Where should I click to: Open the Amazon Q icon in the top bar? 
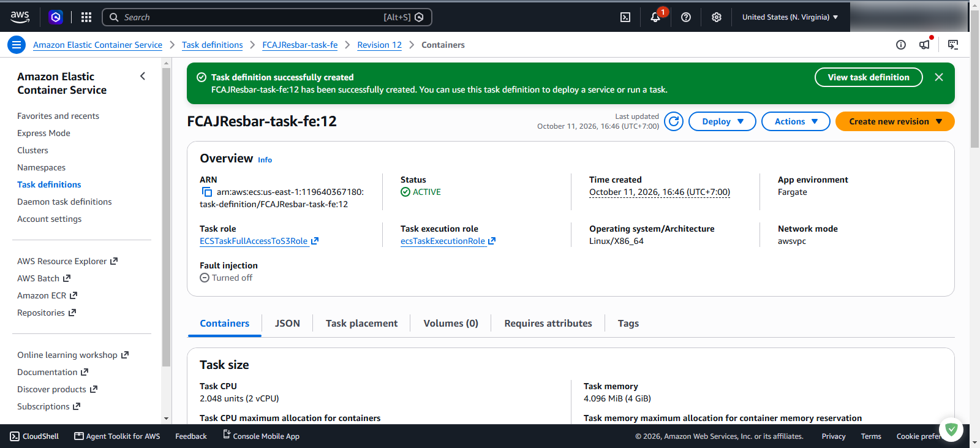point(56,17)
